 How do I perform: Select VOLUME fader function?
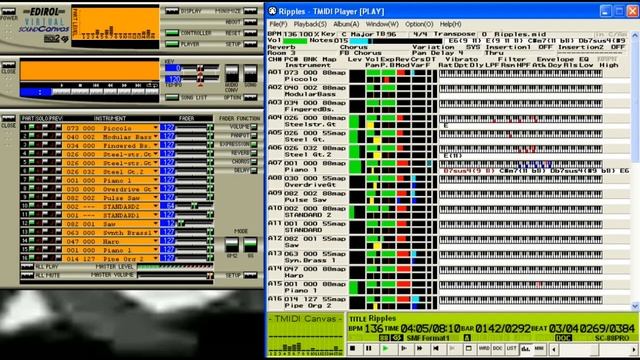click(254, 127)
